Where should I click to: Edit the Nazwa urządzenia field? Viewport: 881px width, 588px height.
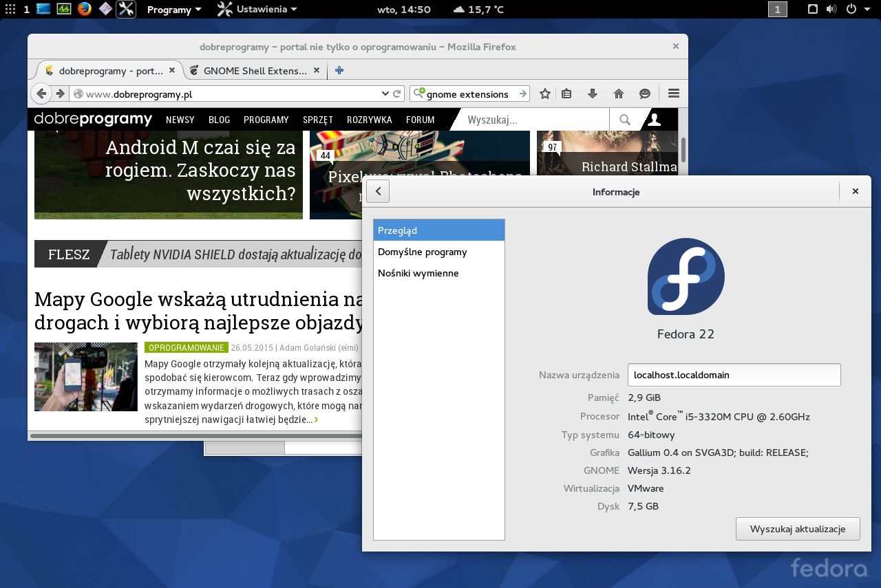(734, 375)
